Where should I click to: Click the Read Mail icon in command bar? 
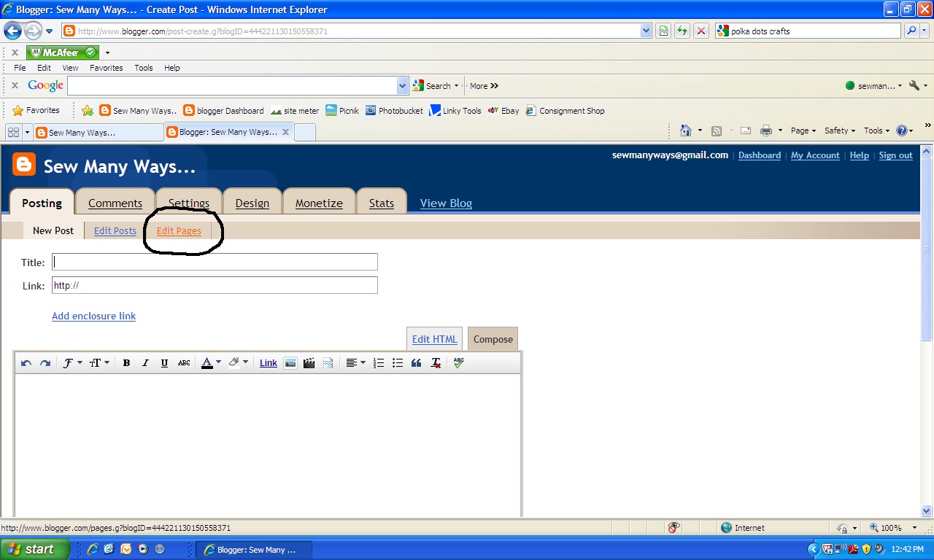746,131
